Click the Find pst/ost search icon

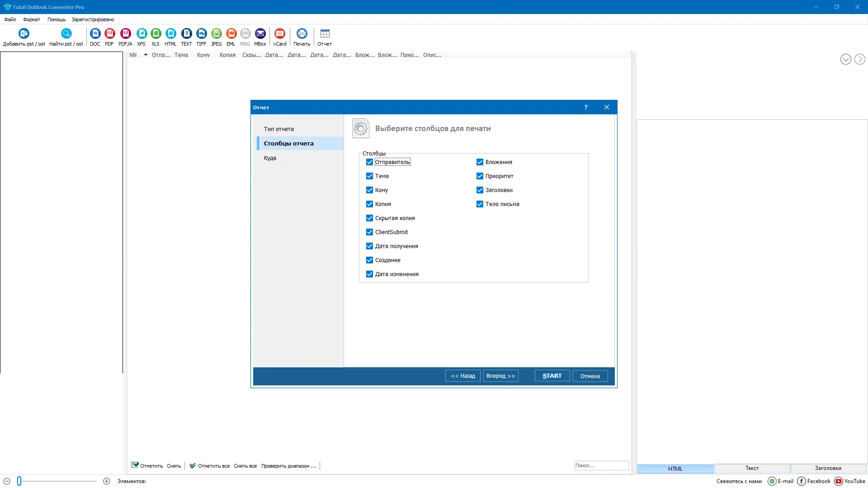click(66, 33)
